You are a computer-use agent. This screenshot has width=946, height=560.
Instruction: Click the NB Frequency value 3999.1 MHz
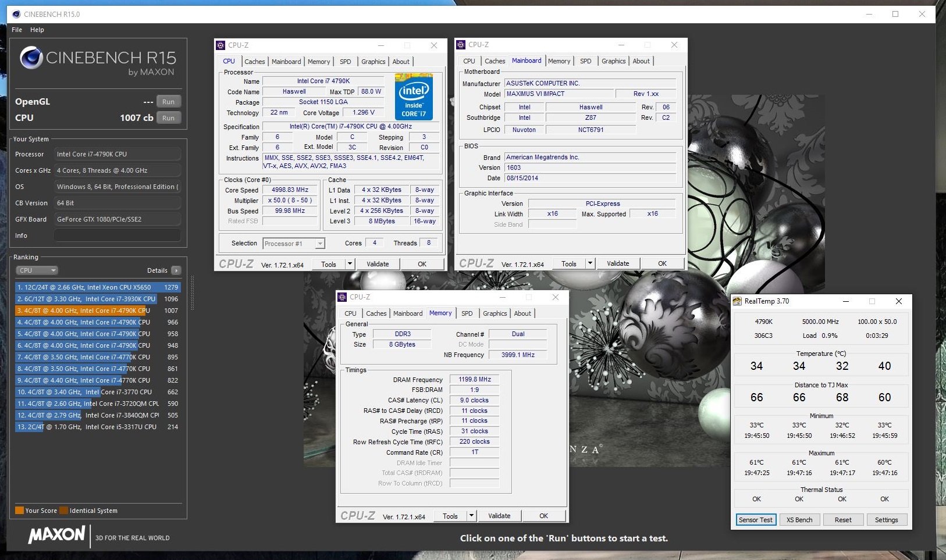pyautogui.click(x=518, y=355)
